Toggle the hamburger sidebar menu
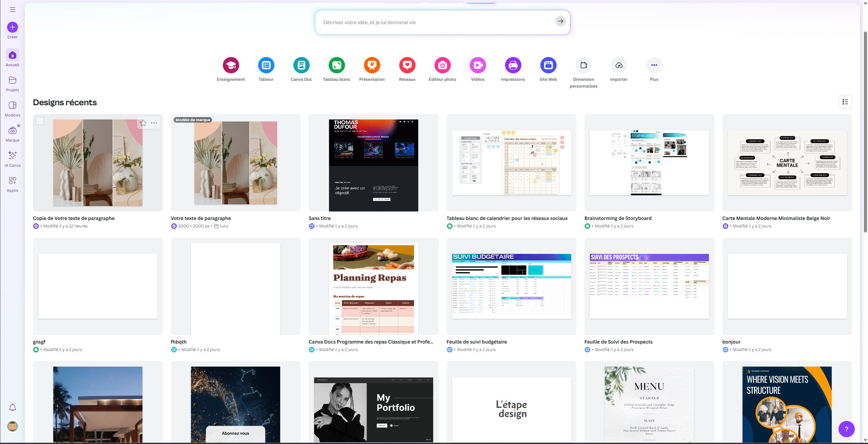Image resolution: width=868 pixels, height=444 pixels. pos(13,10)
